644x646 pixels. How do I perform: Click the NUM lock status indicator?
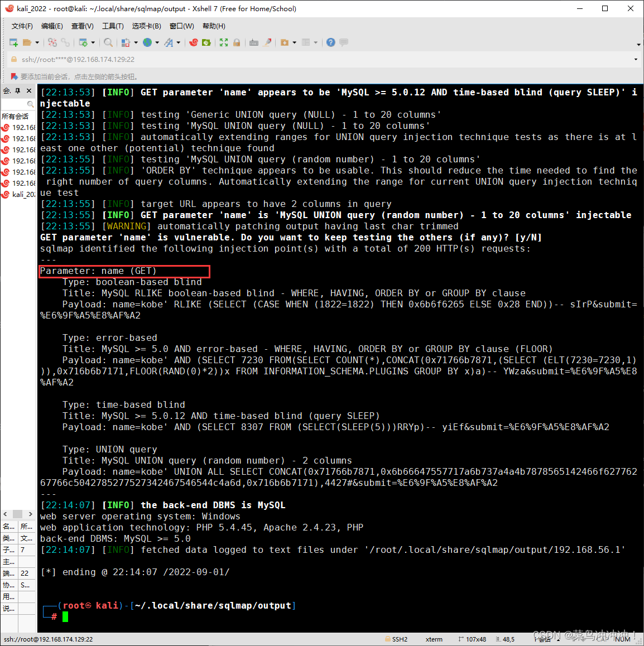623,639
